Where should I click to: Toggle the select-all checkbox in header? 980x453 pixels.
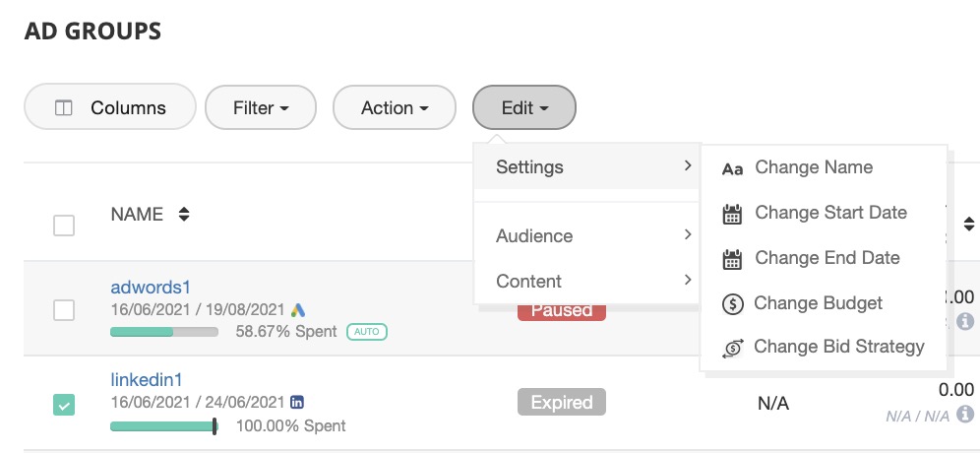(64, 226)
